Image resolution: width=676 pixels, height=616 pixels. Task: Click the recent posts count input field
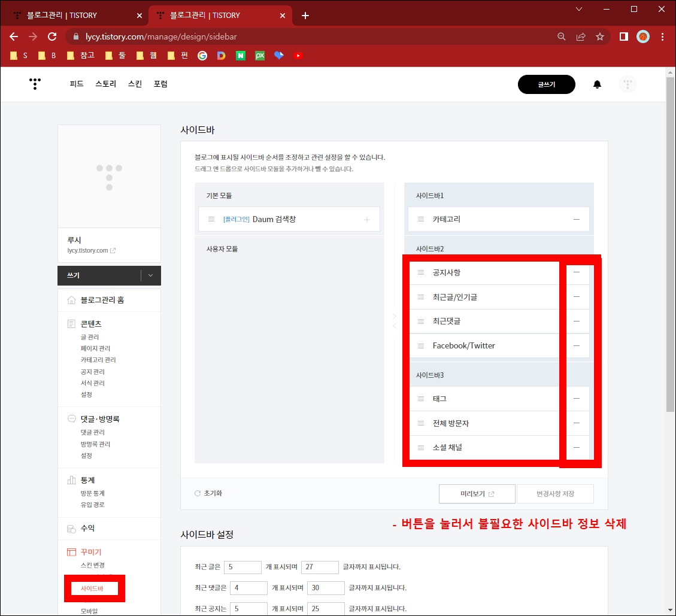[242, 567]
